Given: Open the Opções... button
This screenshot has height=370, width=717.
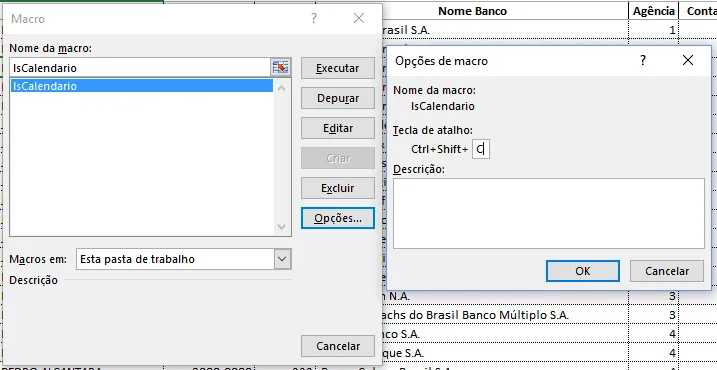Looking at the screenshot, I should pos(338,218).
